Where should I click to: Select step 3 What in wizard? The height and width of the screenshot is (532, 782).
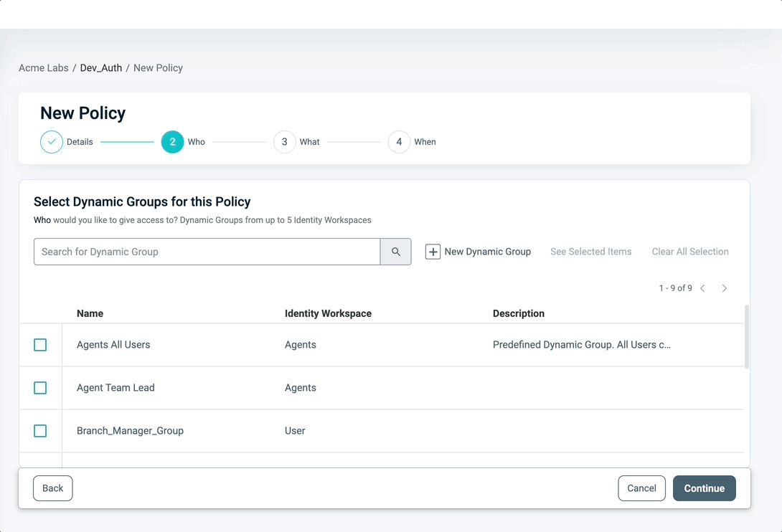pyautogui.click(x=284, y=142)
